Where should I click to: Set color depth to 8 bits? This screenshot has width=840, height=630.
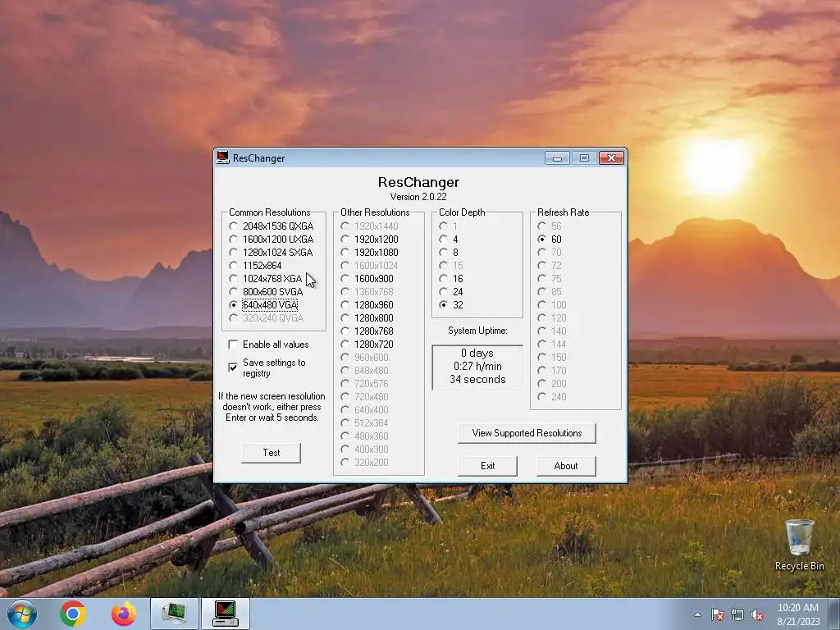tap(449, 253)
